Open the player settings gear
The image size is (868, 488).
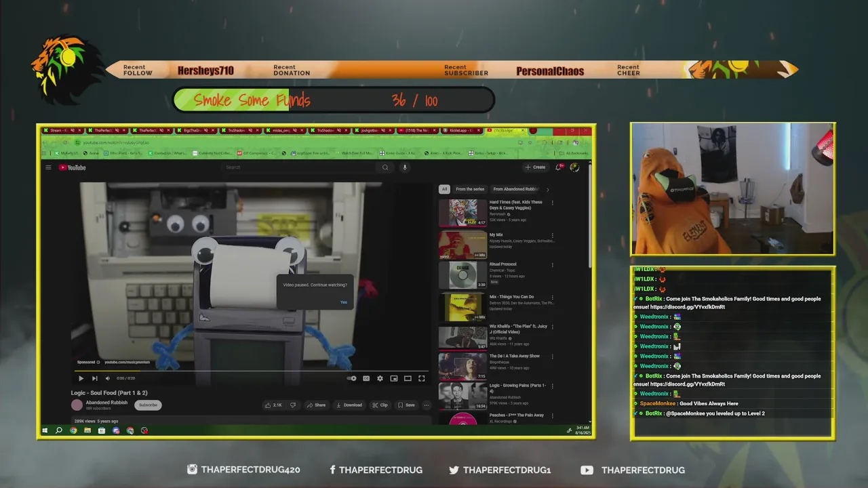(x=380, y=378)
